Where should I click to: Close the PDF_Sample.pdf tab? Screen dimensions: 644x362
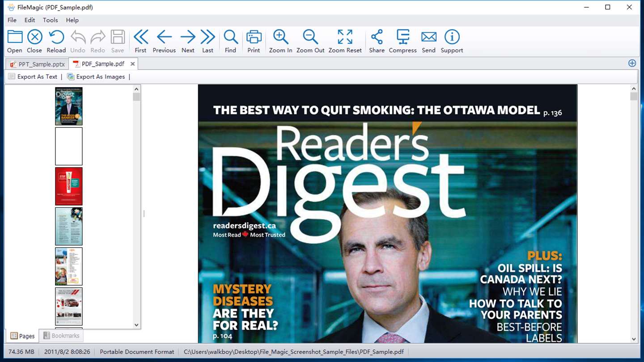[132, 64]
